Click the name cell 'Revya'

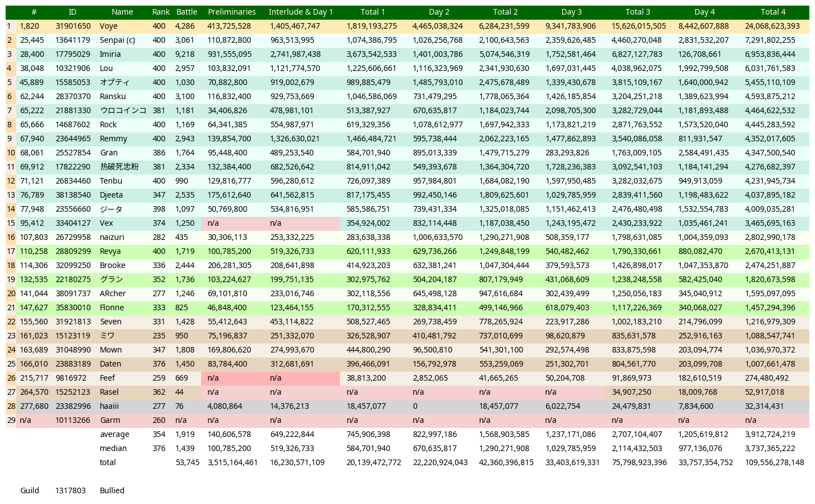[x=110, y=251]
